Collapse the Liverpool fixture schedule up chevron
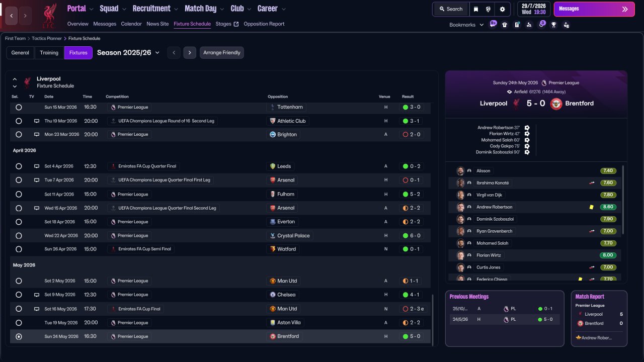The image size is (644, 362). (x=15, y=79)
